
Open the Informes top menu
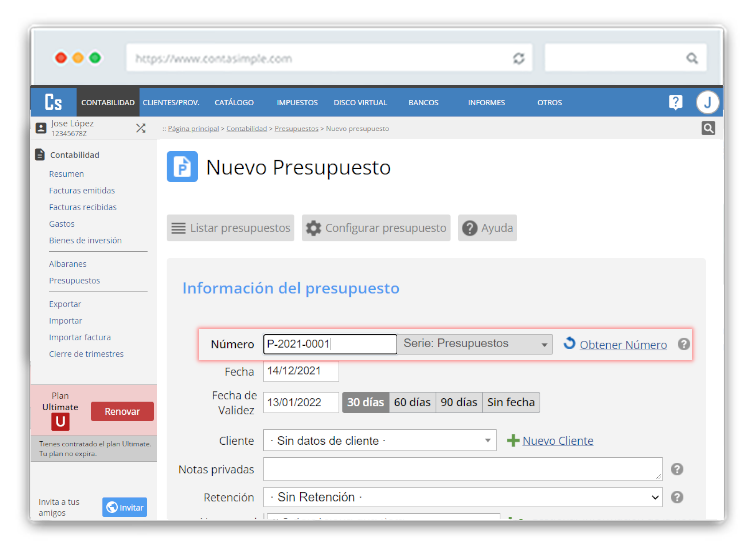486,102
